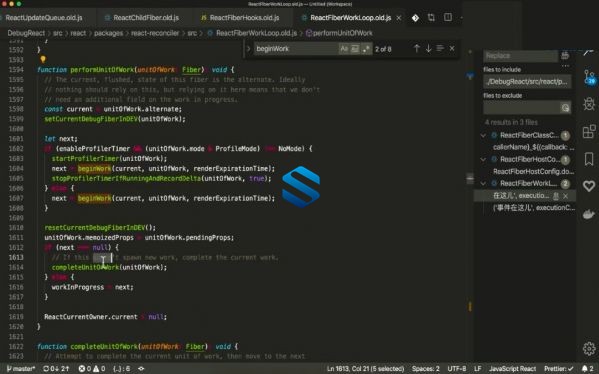Viewport: 599px width, 374px height.
Task: Click JavaScript React language mode
Action: [x=512, y=369]
